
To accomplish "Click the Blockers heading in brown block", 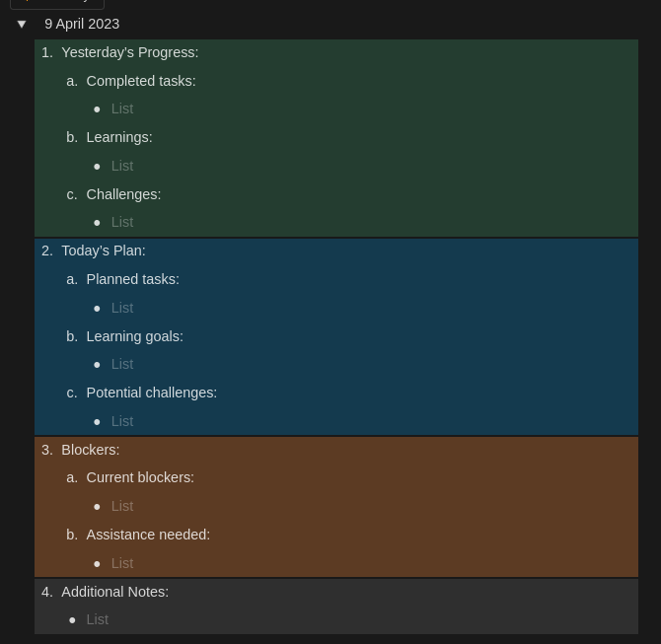I will (91, 450).
